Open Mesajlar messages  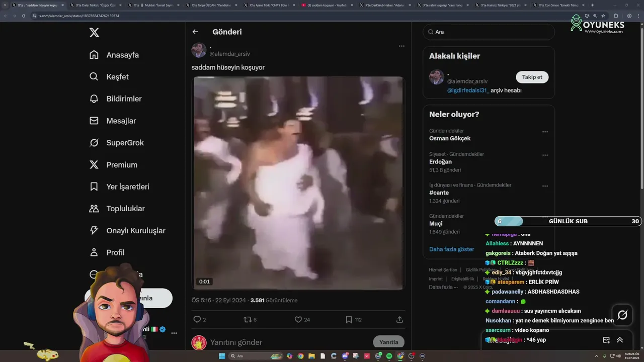tap(113, 121)
